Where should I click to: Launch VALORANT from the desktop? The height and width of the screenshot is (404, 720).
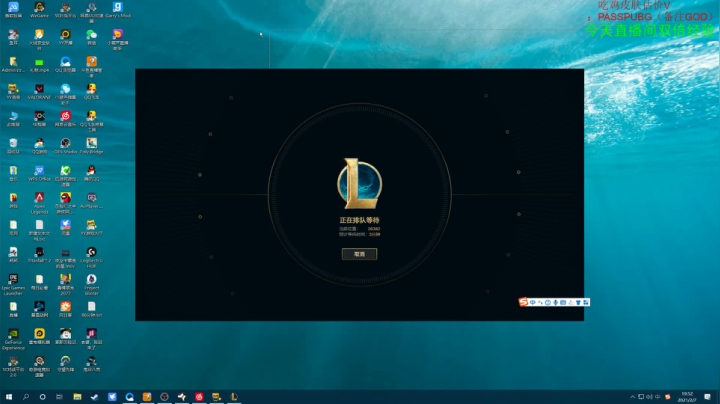point(39,91)
